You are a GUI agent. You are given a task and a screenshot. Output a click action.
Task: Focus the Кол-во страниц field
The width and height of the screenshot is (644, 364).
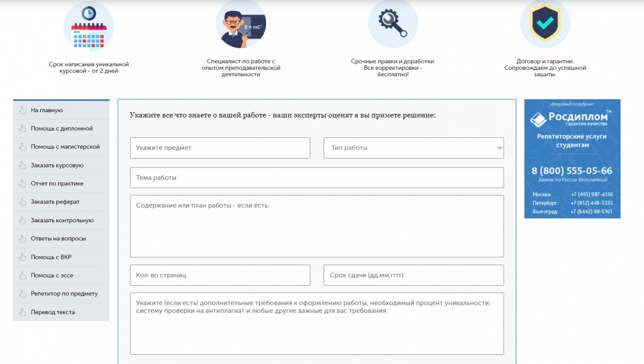pyautogui.click(x=220, y=275)
